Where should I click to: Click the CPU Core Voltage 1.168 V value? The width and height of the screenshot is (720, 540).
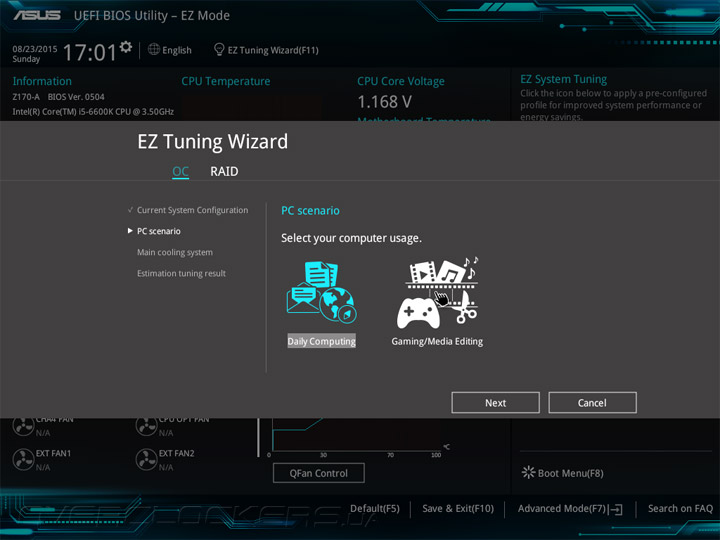point(384,101)
